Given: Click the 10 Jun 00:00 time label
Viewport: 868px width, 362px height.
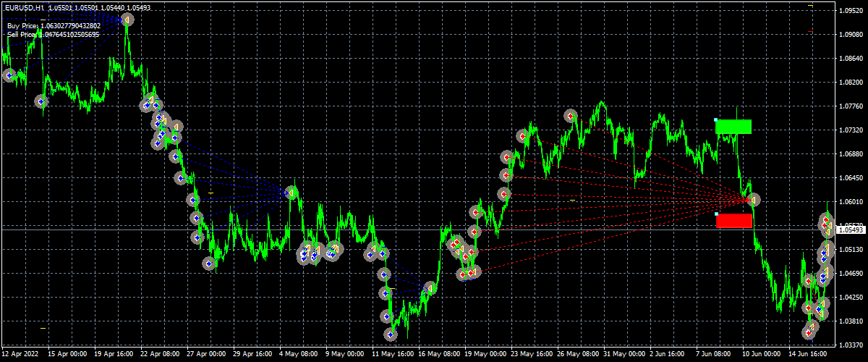Looking at the screenshot, I should point(762,355).
